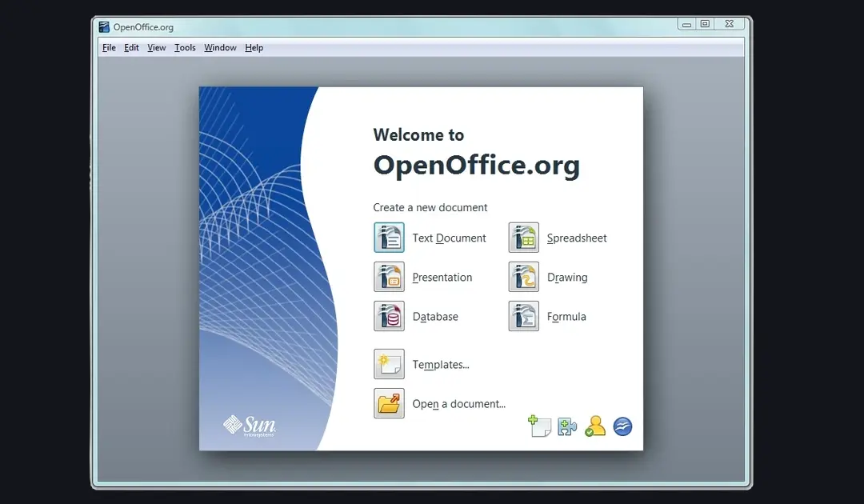The image size is (864, 504).
Task: Open the Edit menu
Action: click(x=131, y=48)
